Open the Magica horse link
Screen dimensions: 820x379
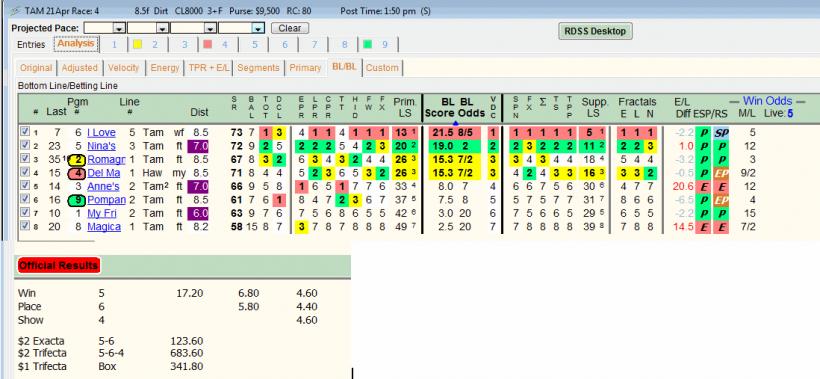pyautogui.click(x=104, y=227)
